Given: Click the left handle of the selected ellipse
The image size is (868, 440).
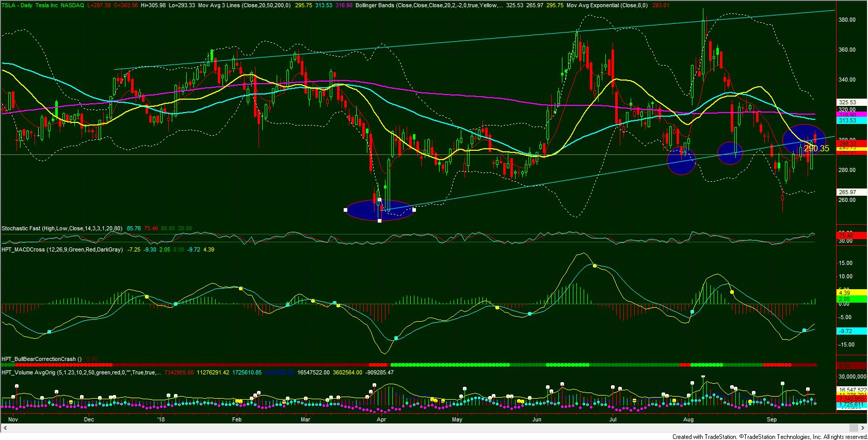Looking at the screenshot, I should [x=345, y=210].
